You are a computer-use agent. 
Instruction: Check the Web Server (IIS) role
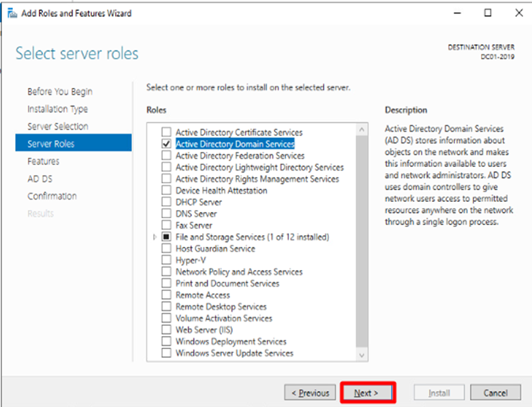pos(166,329)
